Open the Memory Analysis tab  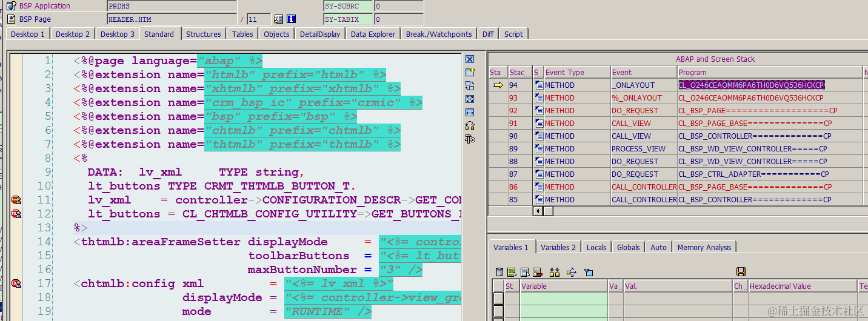(x=704, y=247)
